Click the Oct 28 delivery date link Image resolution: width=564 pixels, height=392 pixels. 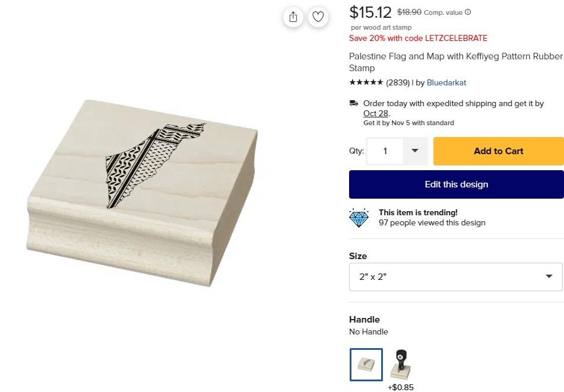click(375, 113)
